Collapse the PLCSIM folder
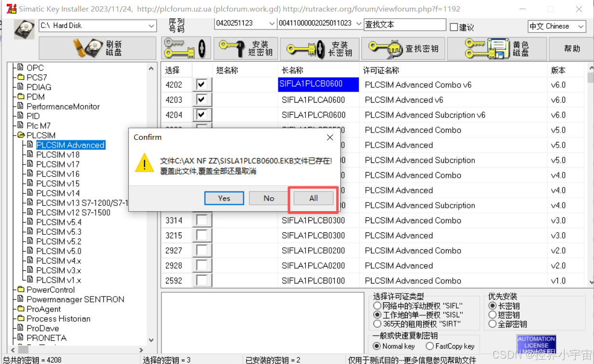Image resolution: width=594 pixels, height=364 pixels. point(20,135)
